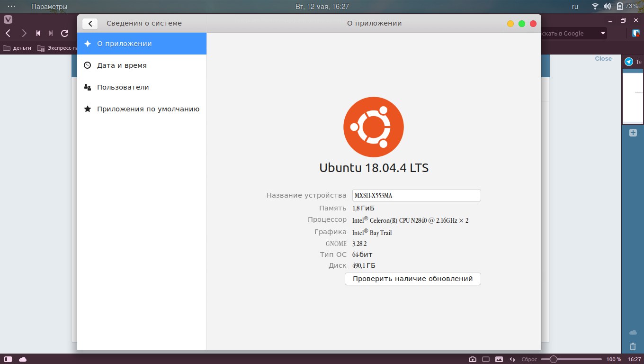Open synced tabs cloud icon in tab bar
644x364 pixels.
coord(633,332)
